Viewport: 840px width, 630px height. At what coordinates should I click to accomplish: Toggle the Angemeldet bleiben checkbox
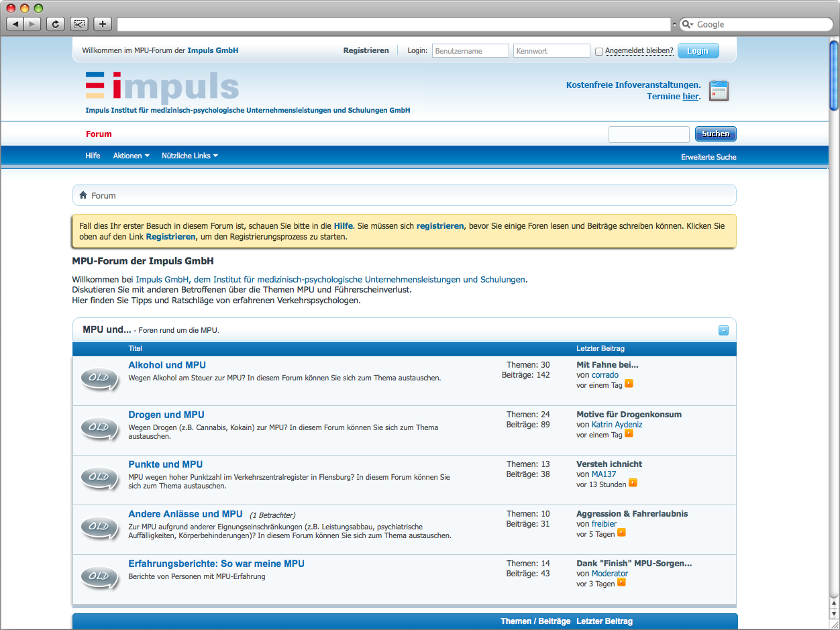[599, 51]
